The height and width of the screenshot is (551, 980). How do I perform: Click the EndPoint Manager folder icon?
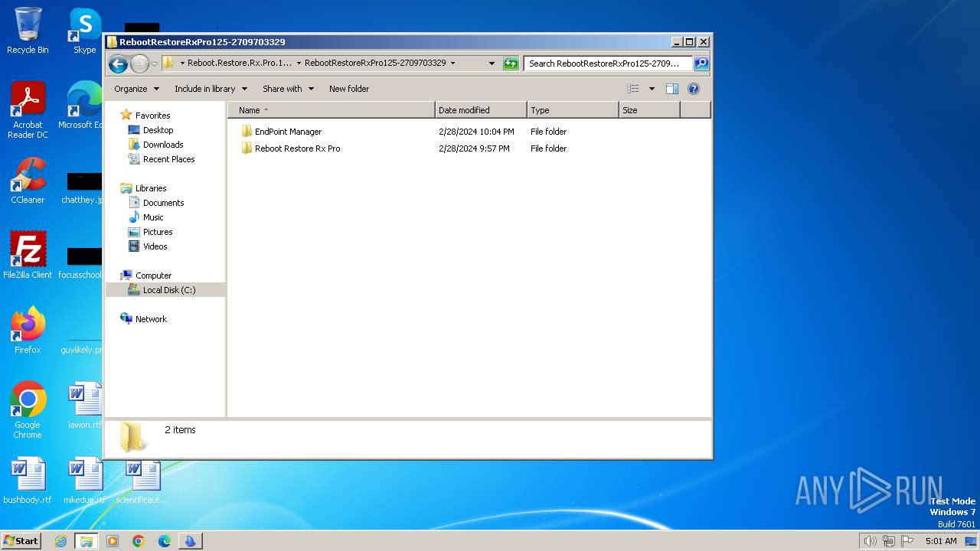click(247, 132)
